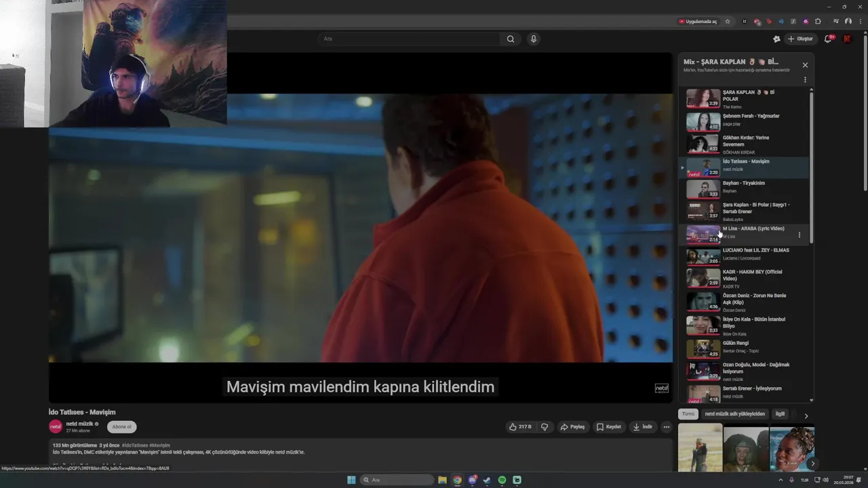This screenshot has height=488, width=868.
Task: Play Şebnem Ferah - Yağmurlar playlist item
Action: pos(744,121)
